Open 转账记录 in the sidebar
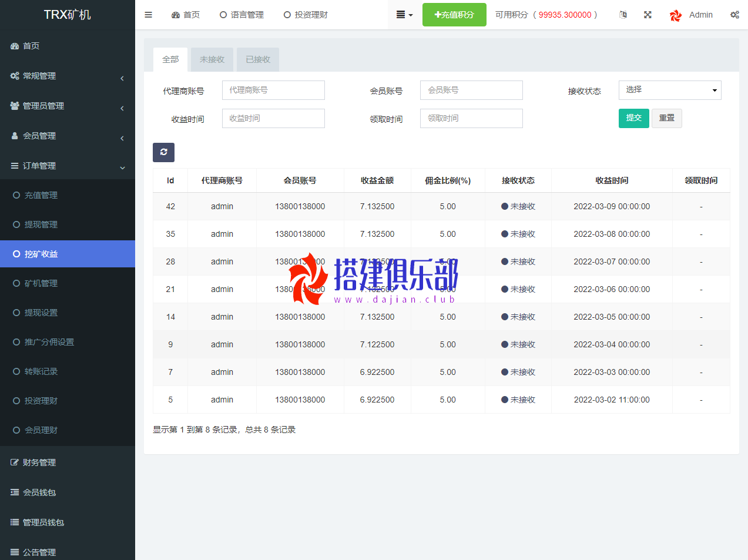 pos(68,371)
